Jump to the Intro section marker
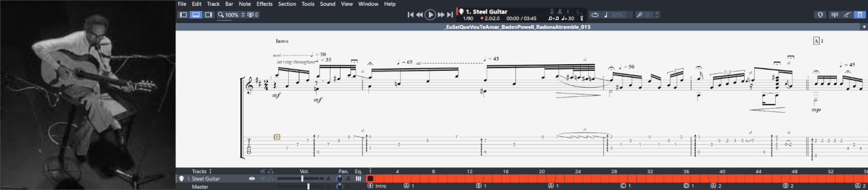Screen dimensions: 868x190 (377, 186)
